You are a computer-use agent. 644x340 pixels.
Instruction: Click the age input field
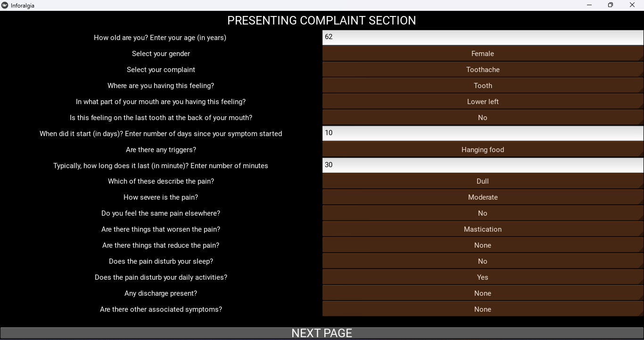point(482,37)
